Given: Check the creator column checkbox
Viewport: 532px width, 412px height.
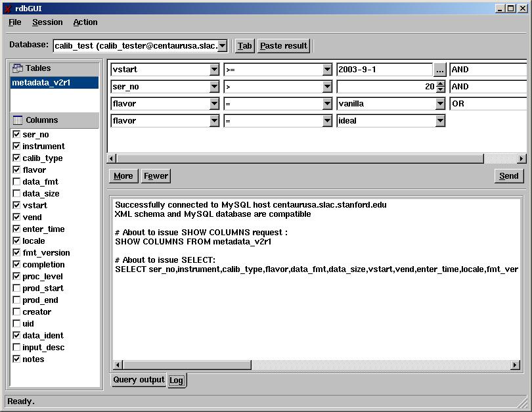Looking at the screenshot, I should click(16, 312).
